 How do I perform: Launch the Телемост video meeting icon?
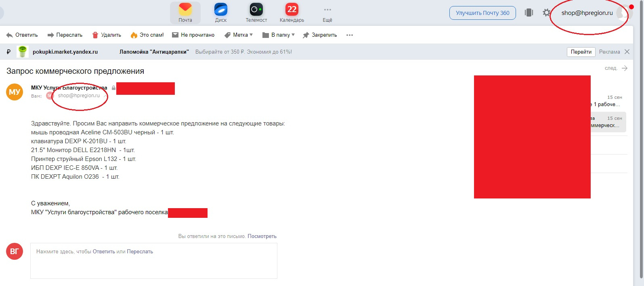256,13
